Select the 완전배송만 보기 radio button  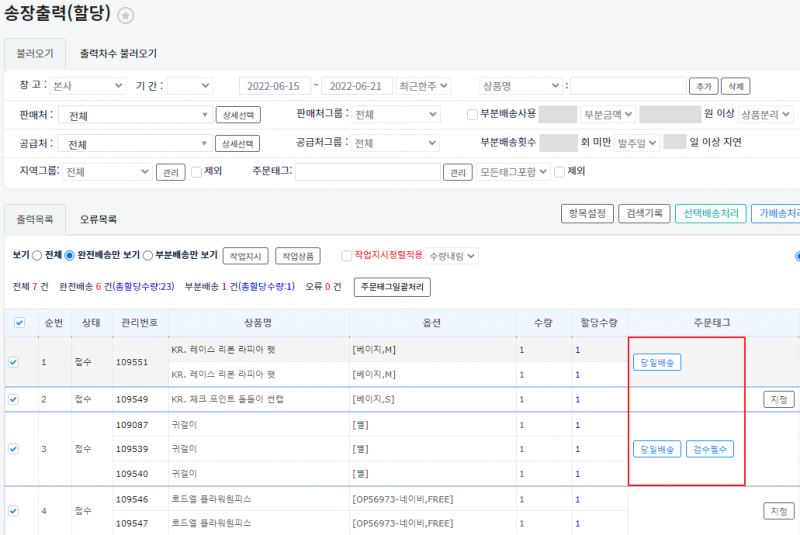point(69,256)
